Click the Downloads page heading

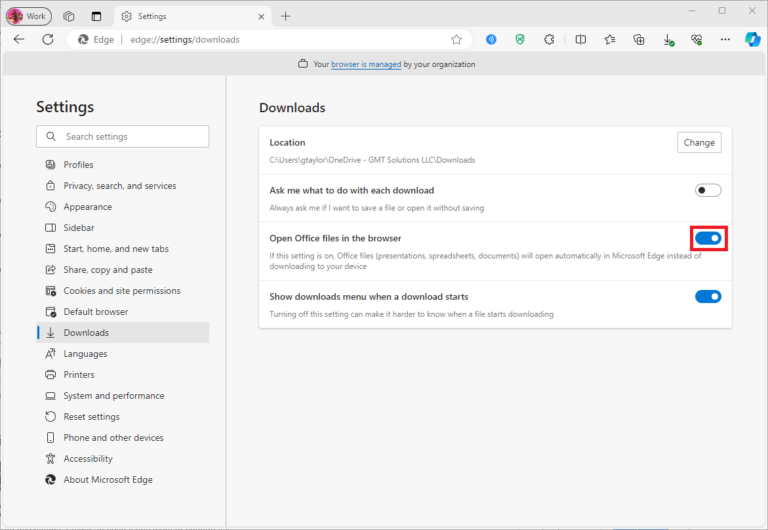(x=292, y=108)
